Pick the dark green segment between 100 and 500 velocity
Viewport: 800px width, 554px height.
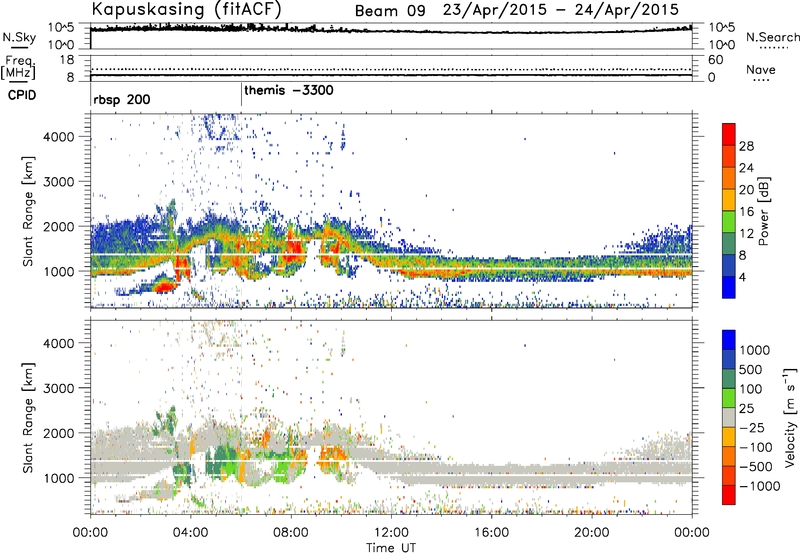(x=729, y=379)
